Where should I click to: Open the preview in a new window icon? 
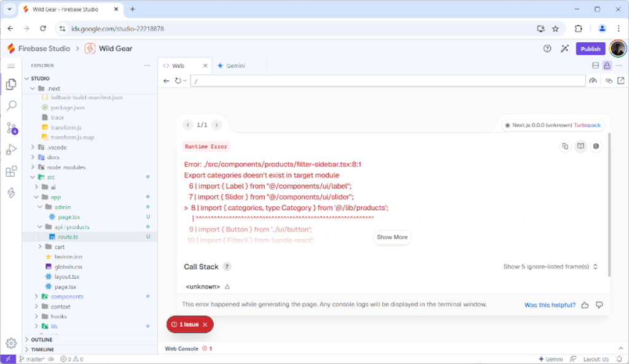point(621,80)
